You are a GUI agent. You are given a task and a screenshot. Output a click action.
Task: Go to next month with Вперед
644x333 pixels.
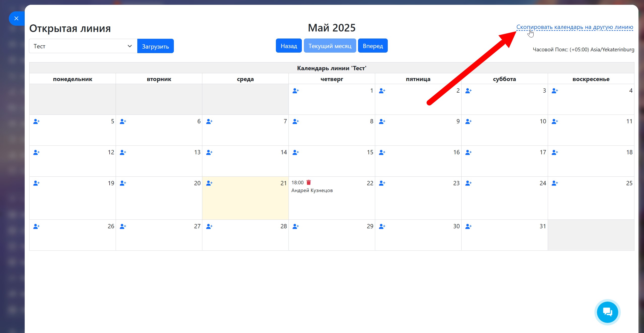click(x=373, y=46)
